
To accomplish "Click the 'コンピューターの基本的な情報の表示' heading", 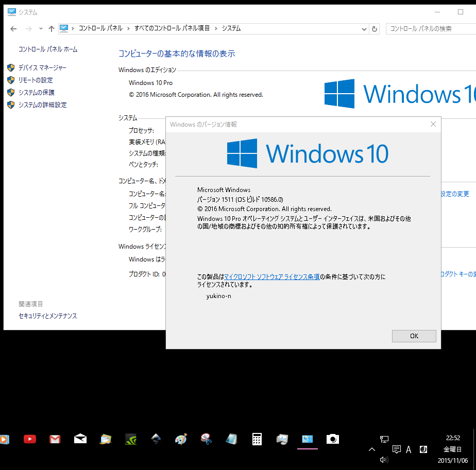I will [x=177, y=54].
